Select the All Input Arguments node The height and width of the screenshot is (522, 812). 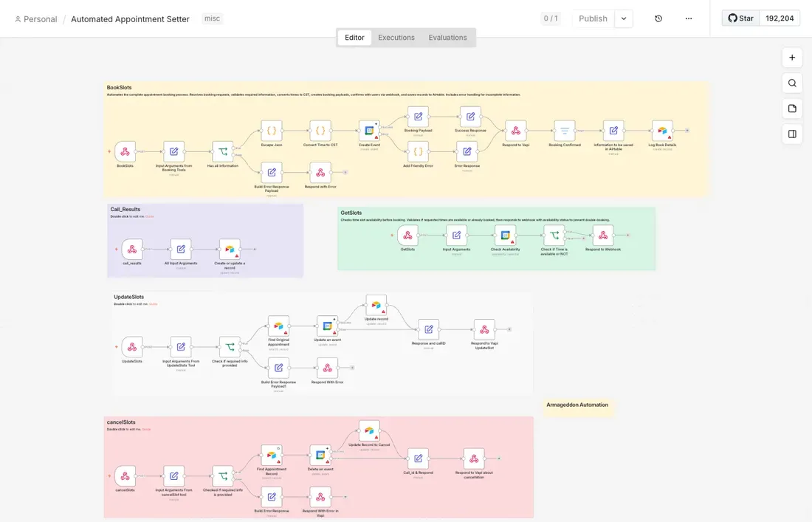tap(181, 249)
